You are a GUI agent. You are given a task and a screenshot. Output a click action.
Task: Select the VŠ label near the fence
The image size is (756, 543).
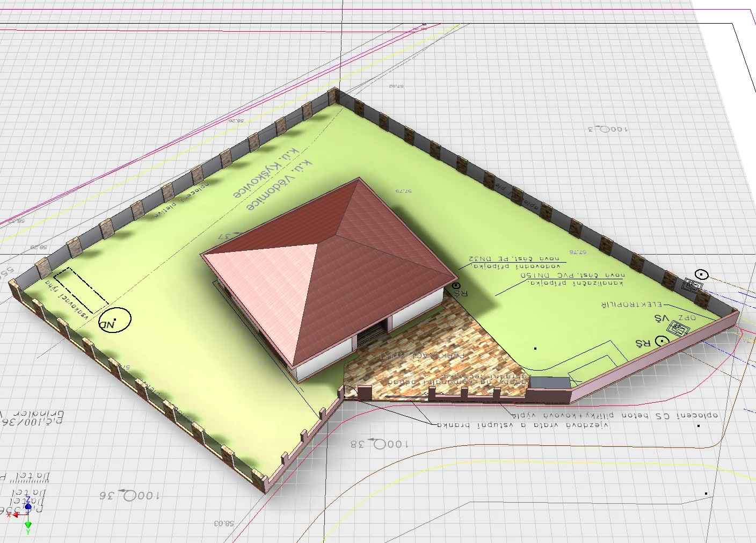coord(662,318)
